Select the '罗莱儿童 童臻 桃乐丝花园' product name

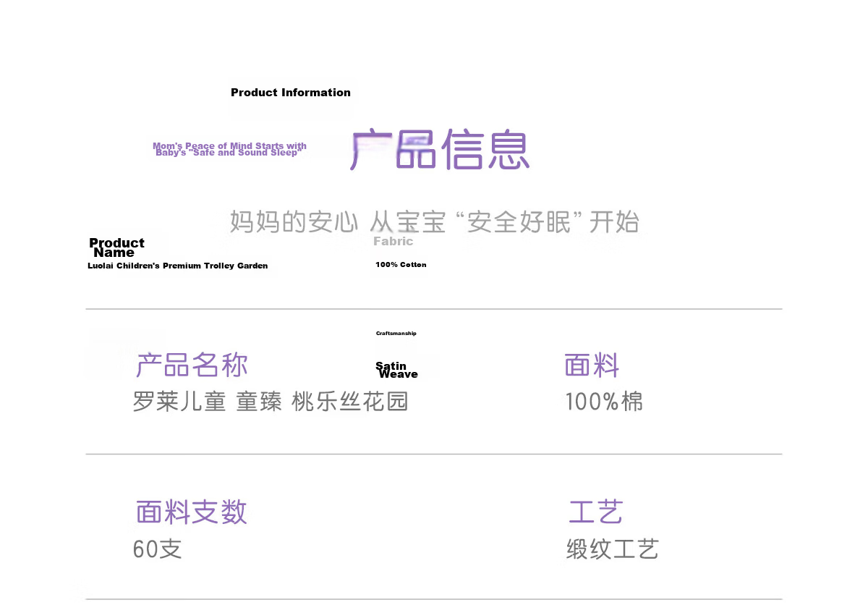pos(271,402)
